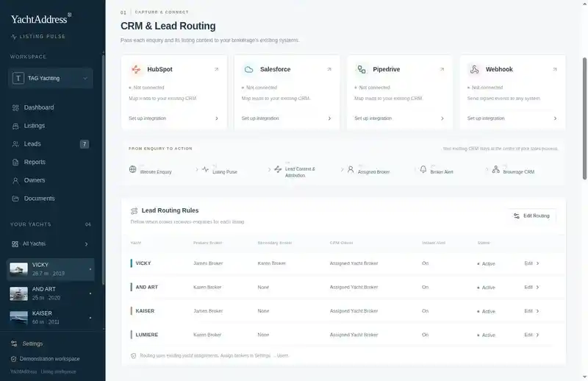Open Webhook external link arrow
Image resolution: width=588 pixels, height=381 pixels.
click(x=555, y=69)
